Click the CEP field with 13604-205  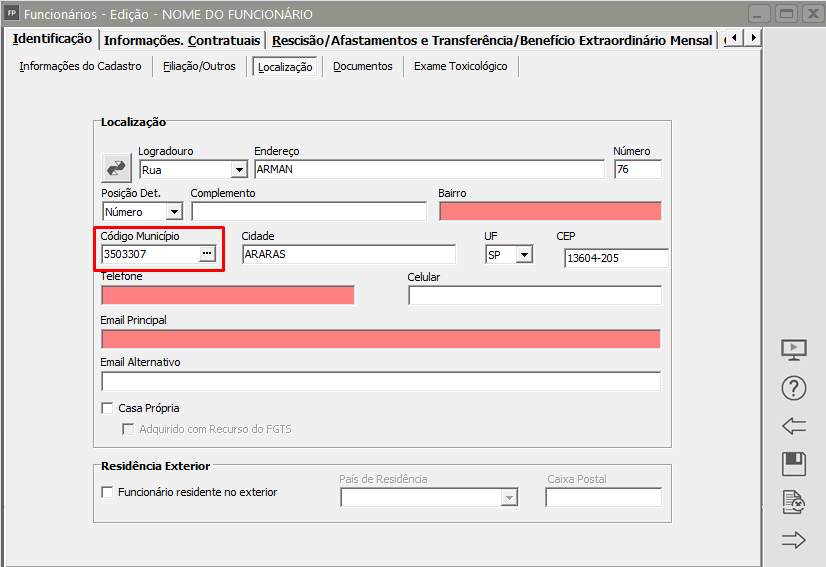[x=614, y=259]
